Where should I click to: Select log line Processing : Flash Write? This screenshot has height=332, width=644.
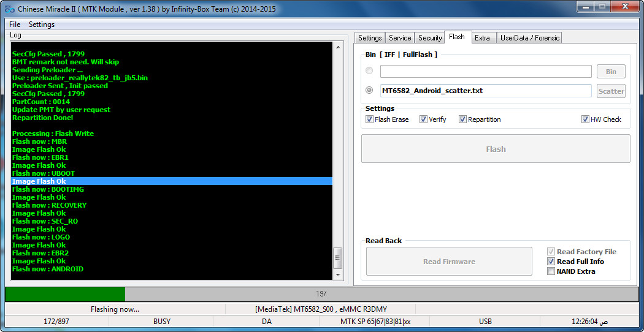pos(53,134)
